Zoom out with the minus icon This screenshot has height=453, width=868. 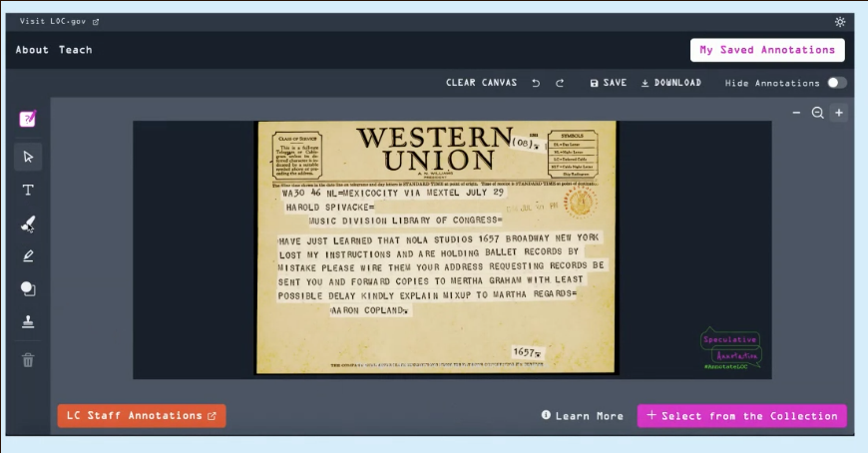coord(796,113)
